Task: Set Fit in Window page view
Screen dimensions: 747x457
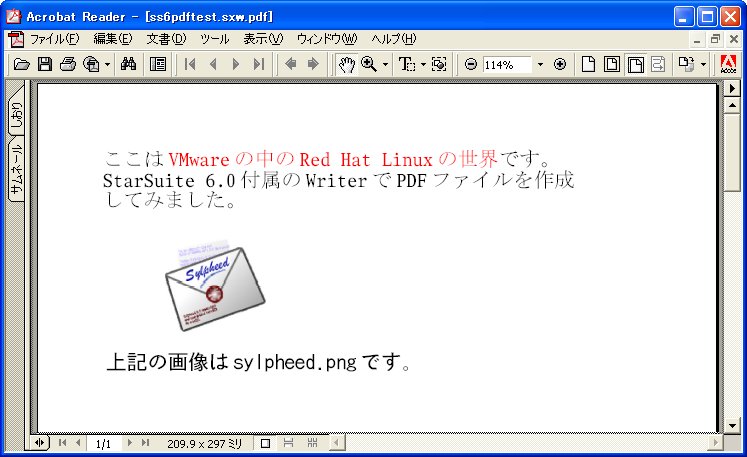Action: click(612, 64)
